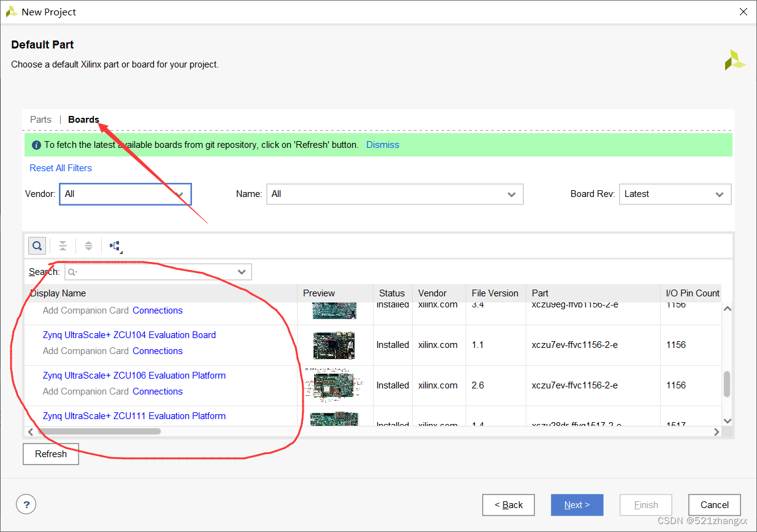The height and width of the screenshot is (532, 757).
Task: Click the Next button
Action: click(577, 505)
